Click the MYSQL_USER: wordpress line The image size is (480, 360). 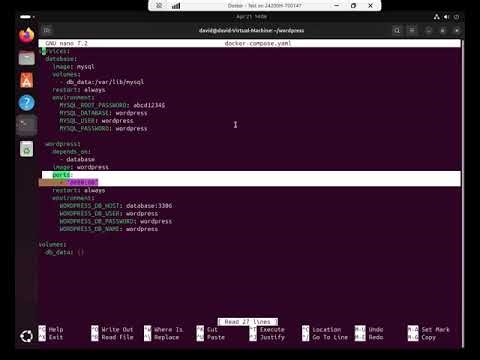tap(96, 121)
